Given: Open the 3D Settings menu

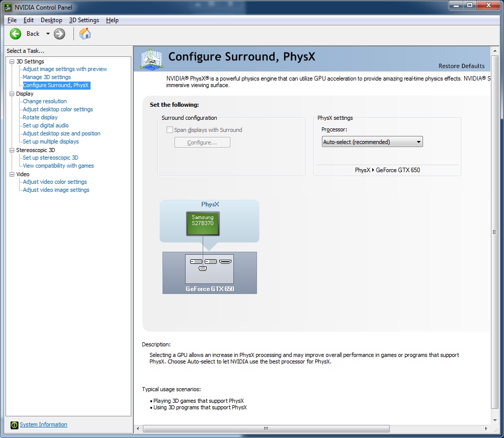Looking at the screenshot, I should pos(84,20).
